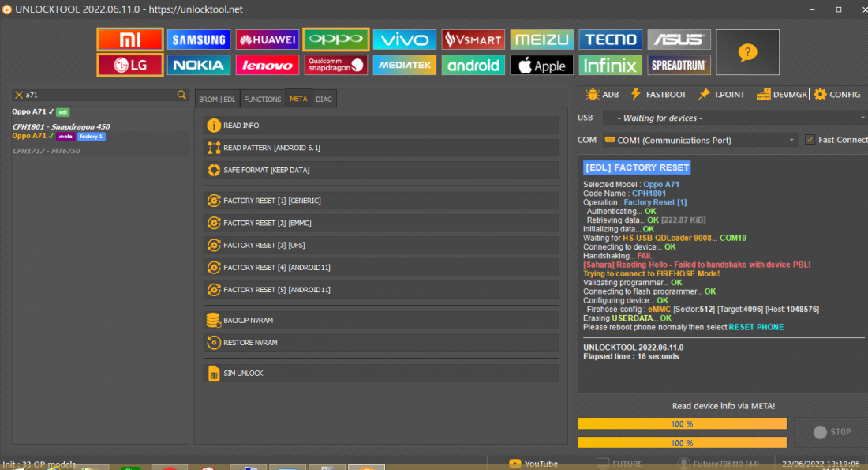Image resolution: width=868 pixels, height=470 pixels.
Task: Select the Apple brand logo
Action: (542, 65)
